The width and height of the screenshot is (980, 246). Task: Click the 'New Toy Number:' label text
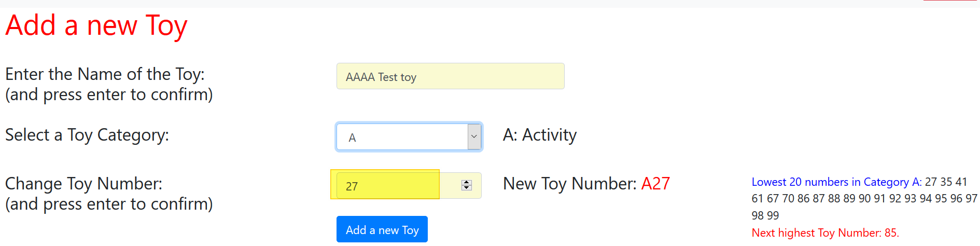tap(570, 184)
